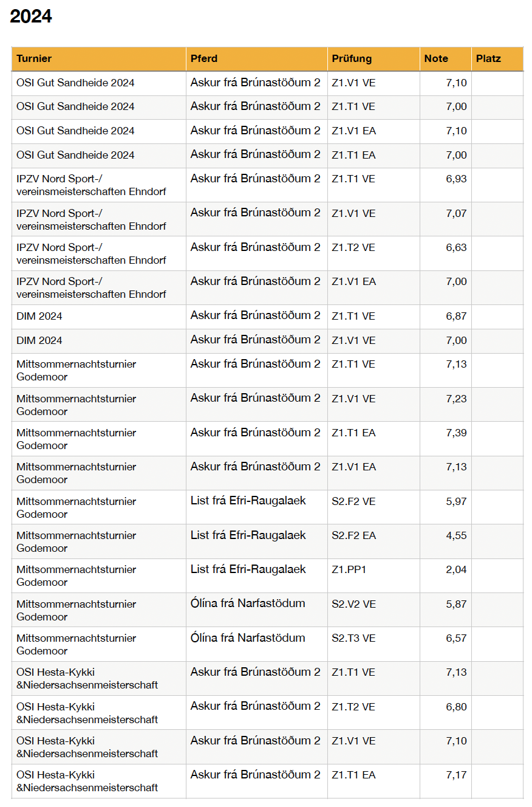Viewport: 532px width, 807px height.
Task: Click the score 2,04
Action: (456, 570)
